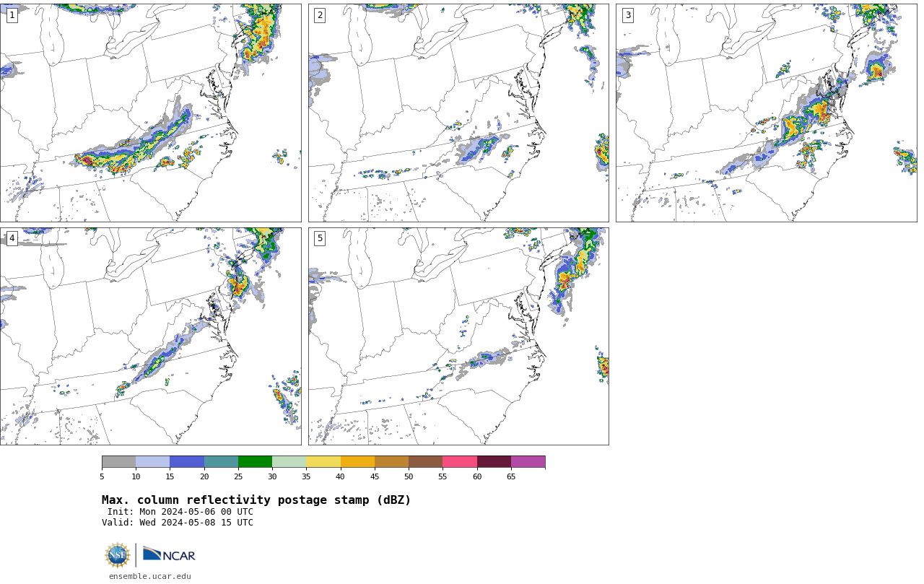Viewport: 924px width, 584px height.
Task: Click the yellow 35-40 dBZ swatch
Action: [323, 462]
